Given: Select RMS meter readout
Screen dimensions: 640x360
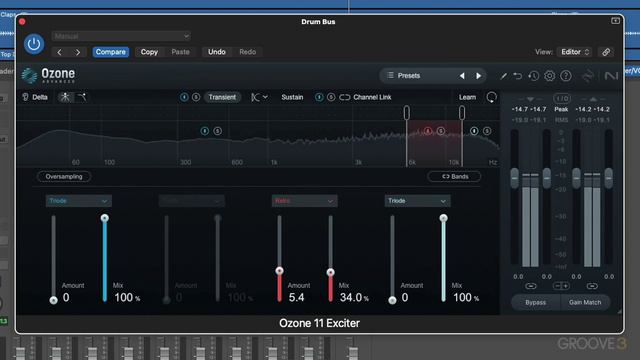Looking at the screenshot, I should point(561,120).
